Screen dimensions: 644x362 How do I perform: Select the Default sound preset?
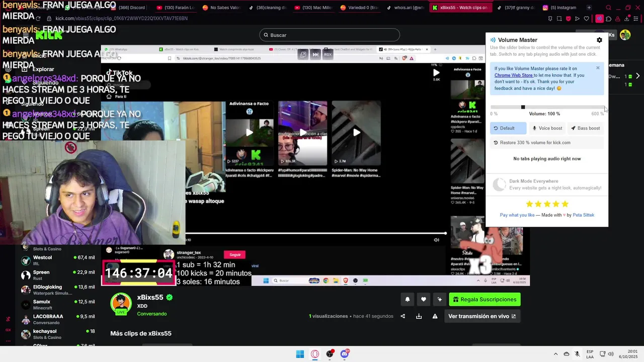(508, 128)
